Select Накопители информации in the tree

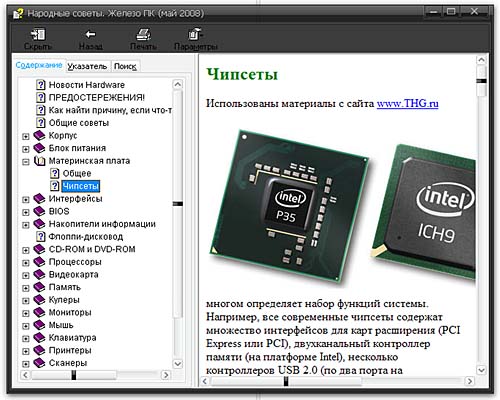point(102,224)
